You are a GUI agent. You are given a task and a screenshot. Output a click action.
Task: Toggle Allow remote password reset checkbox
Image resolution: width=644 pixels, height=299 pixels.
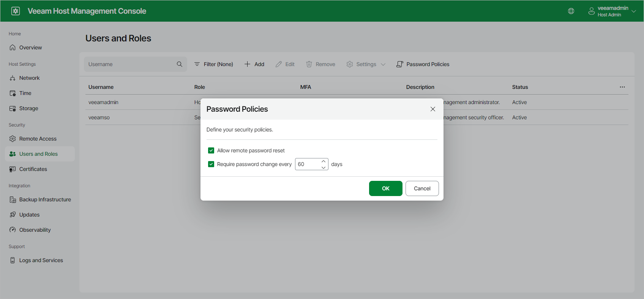click(211, 150)
